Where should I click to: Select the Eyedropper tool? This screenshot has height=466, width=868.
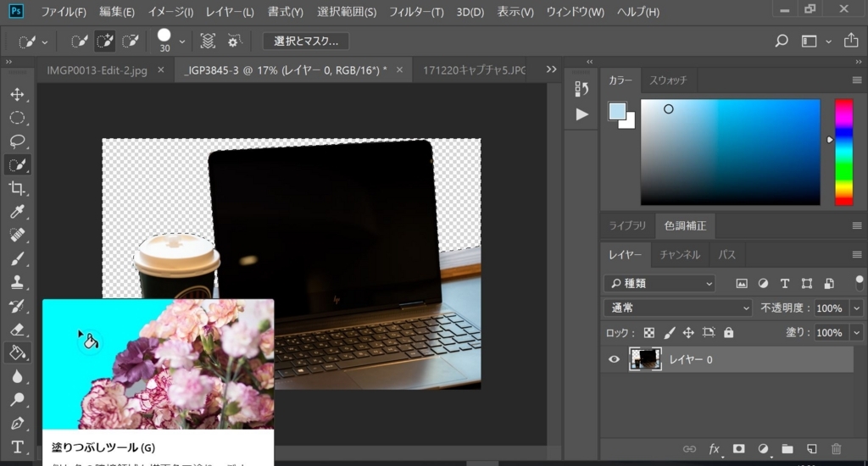tap(17, 212)
